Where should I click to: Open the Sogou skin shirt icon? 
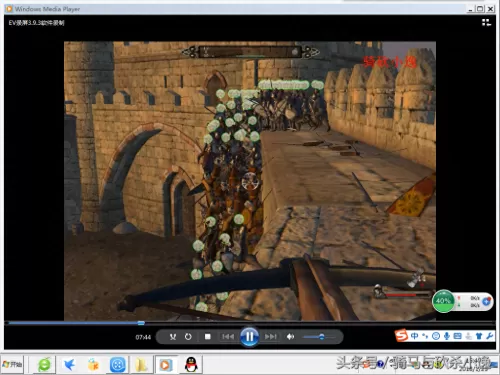click(x=479, y=336)
